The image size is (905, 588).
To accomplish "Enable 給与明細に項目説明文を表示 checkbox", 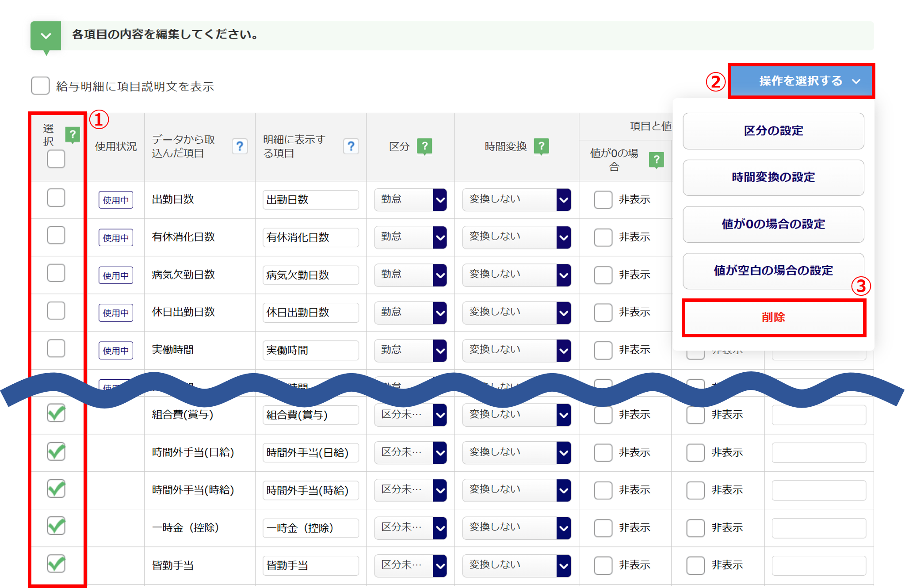I will 40,86.
